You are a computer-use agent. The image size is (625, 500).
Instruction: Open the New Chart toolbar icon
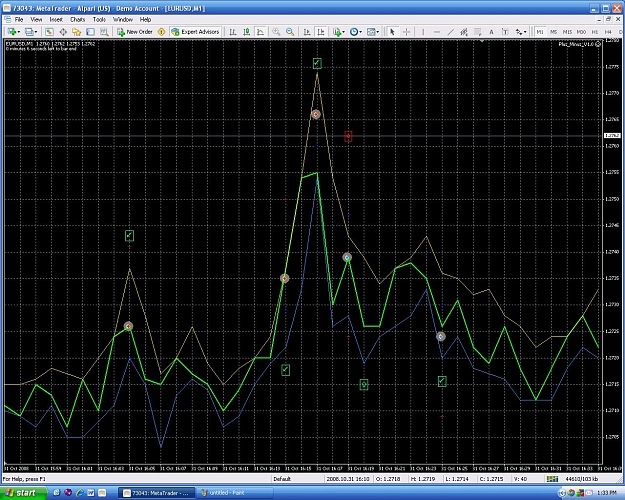click(x=11, y=32)
